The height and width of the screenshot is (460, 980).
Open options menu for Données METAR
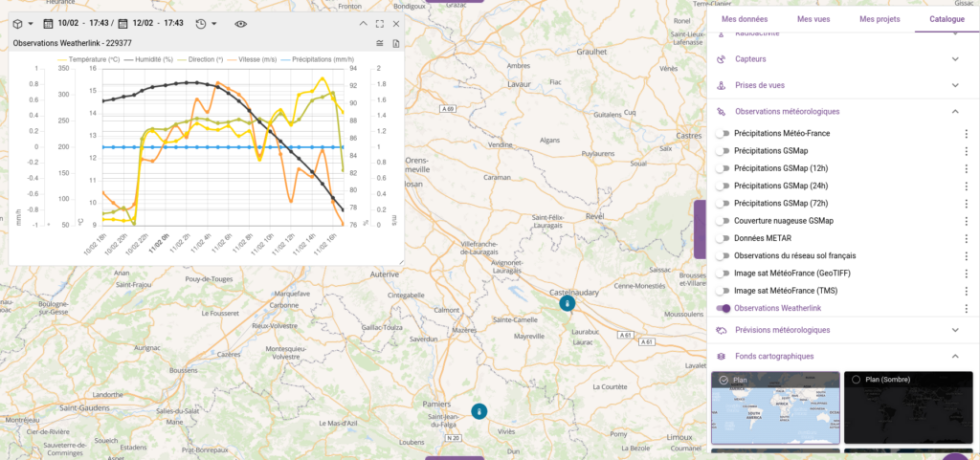click(967, 238)
